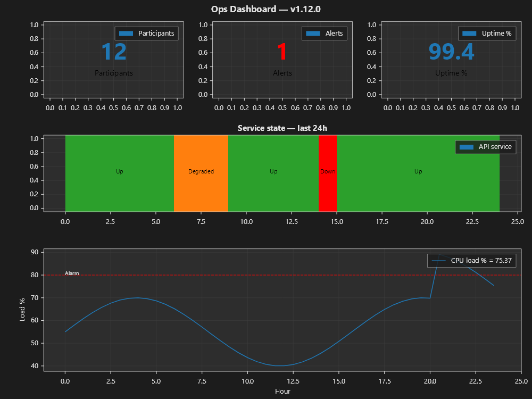Screen dimensions: 532x399
Task: Click the Ops Dashboard — v1.12.0 title
Action: click(x=265, y=9)
